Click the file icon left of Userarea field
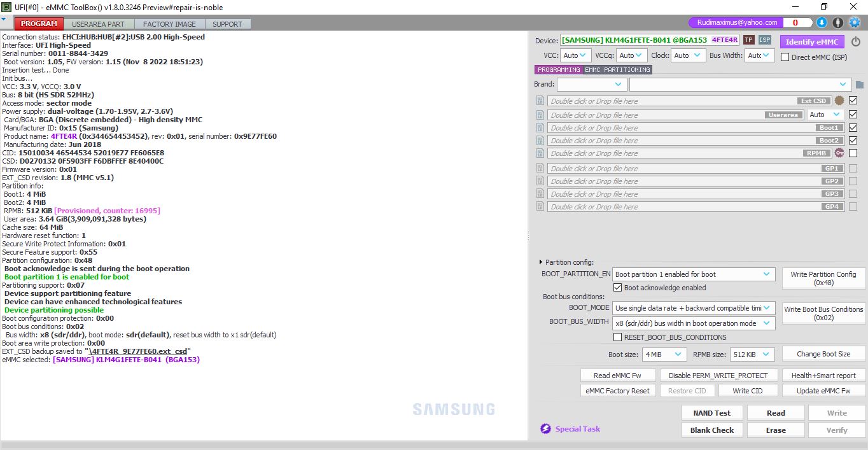 pos(540,115)
